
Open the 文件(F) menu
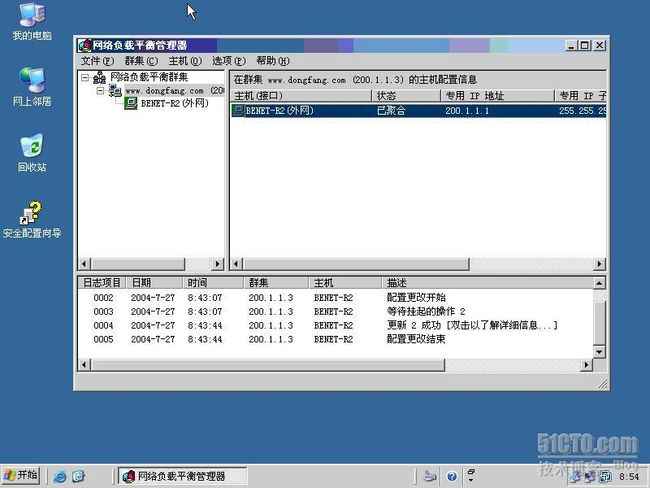coord(97,61)
